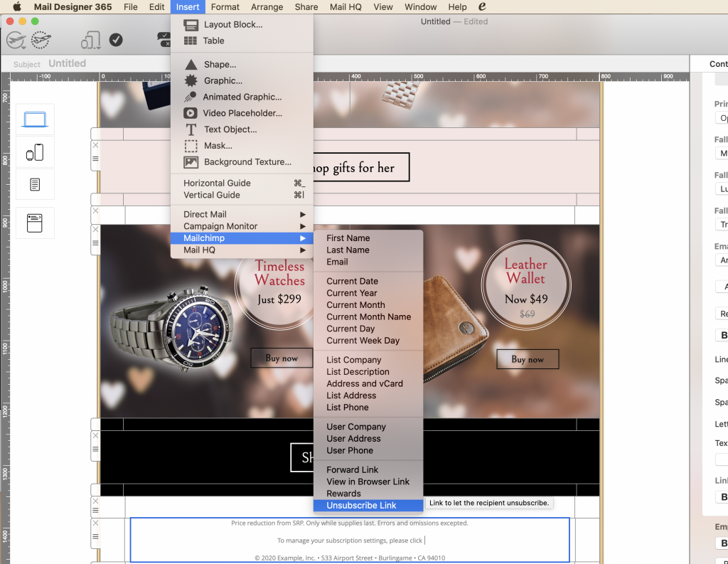
Task: Insert List Phone placeholder
Action: pos(368,408)
